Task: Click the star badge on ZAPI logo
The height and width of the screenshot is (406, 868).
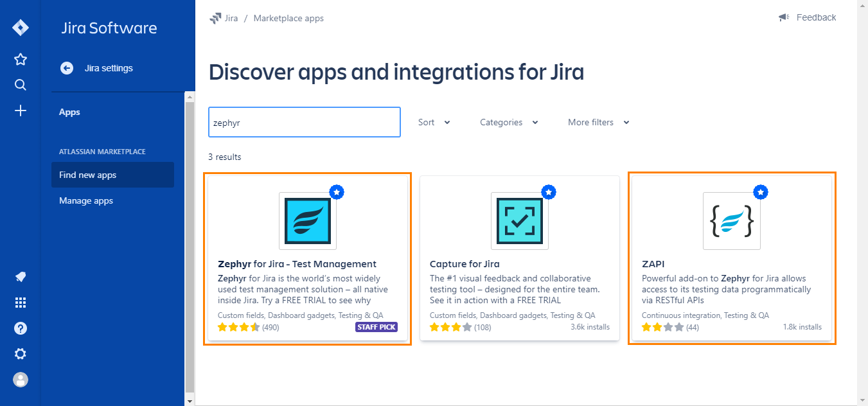Action: (x=761, y=192)
